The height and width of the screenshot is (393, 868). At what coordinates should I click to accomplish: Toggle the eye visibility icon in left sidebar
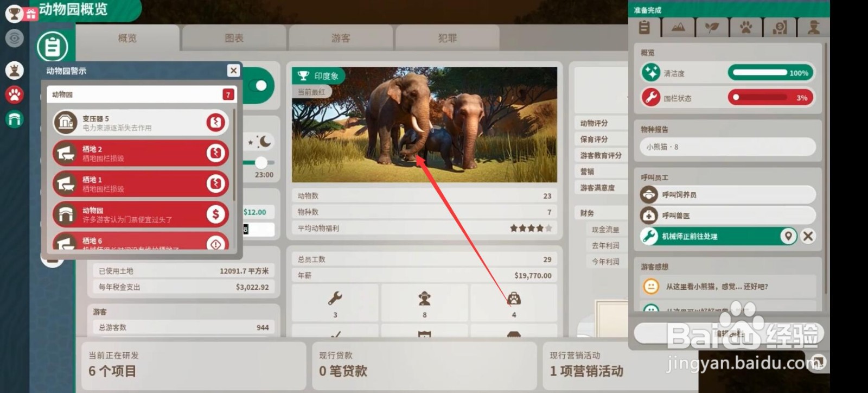15,38
